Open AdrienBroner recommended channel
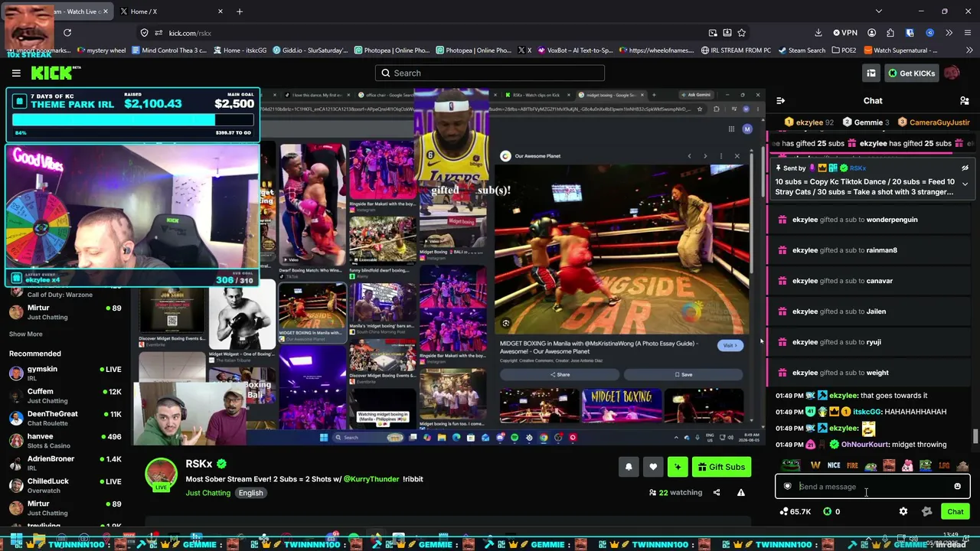Screen dimensions: 980x551 coord(65,463)
